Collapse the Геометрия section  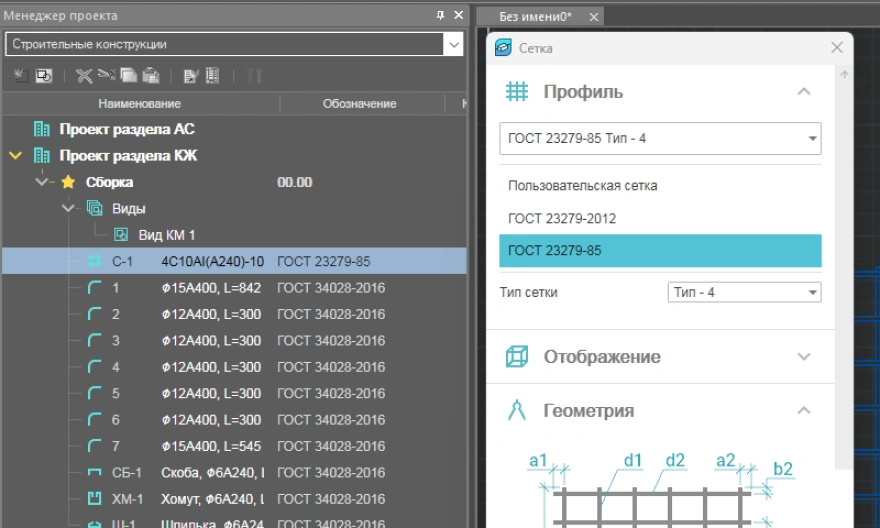803,411
